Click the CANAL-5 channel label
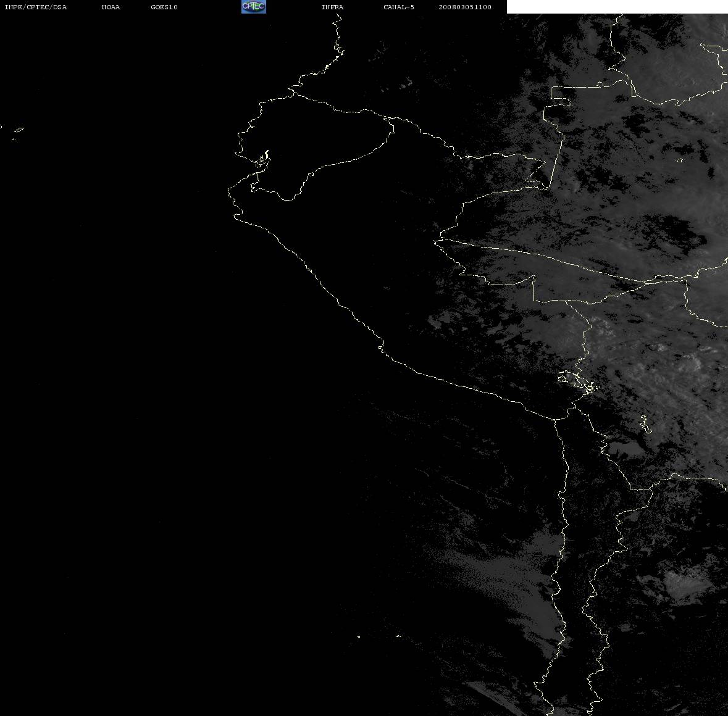 click(399, 7)
